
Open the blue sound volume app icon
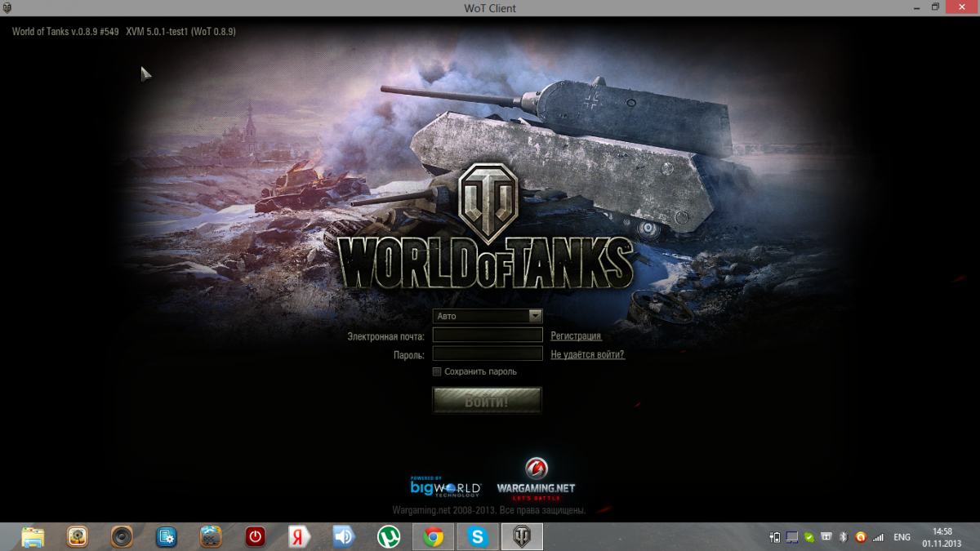click(x=344, y=536)
